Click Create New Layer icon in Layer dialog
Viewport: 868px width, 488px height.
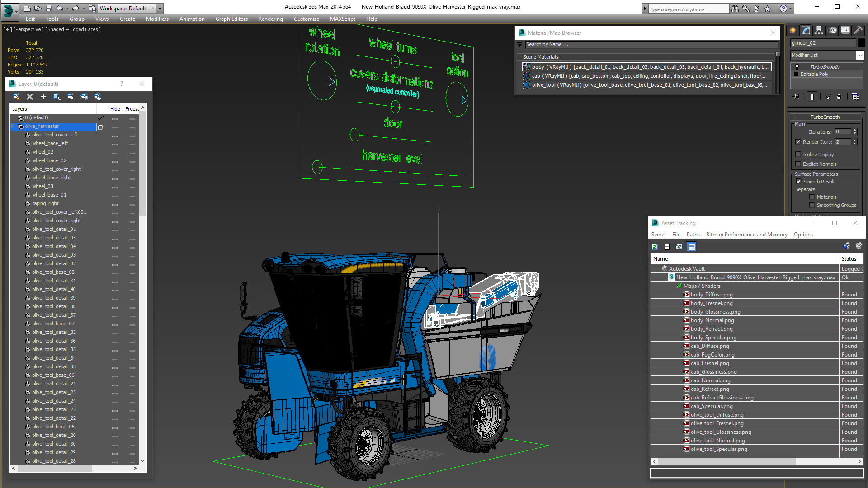[16, 97]
